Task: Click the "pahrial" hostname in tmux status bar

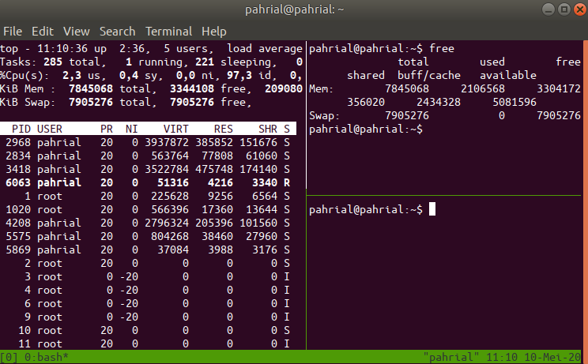Action: tap(451, 357)
